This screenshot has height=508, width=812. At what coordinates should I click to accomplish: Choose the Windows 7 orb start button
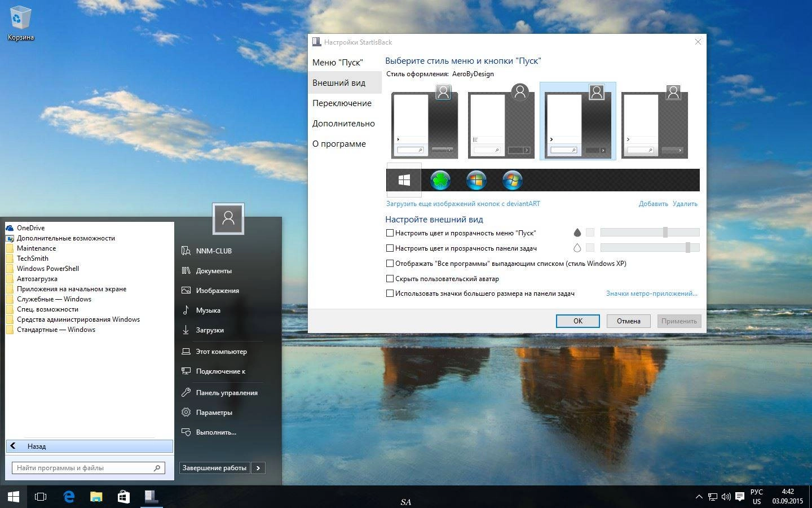(x=513, y=180)
